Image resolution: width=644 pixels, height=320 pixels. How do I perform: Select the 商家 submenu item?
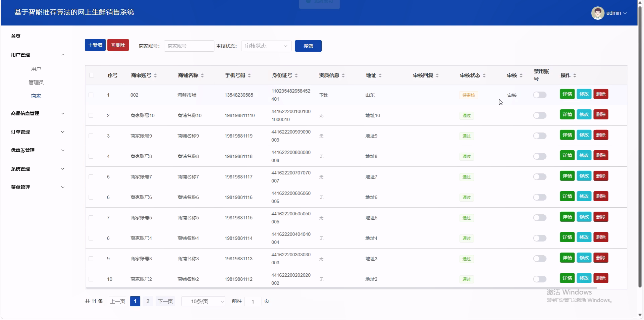pyautogui.click(x=36, y=96)
